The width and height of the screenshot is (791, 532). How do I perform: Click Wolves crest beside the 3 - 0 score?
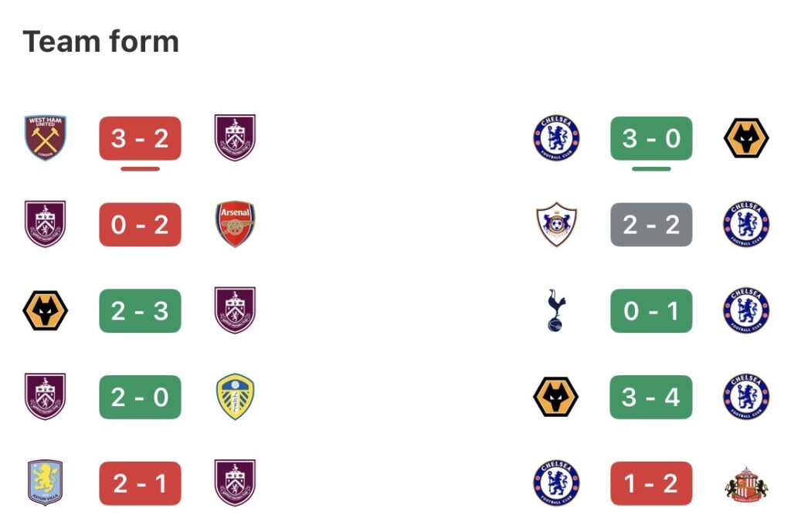pyautogui.click(x=745, y=138)
